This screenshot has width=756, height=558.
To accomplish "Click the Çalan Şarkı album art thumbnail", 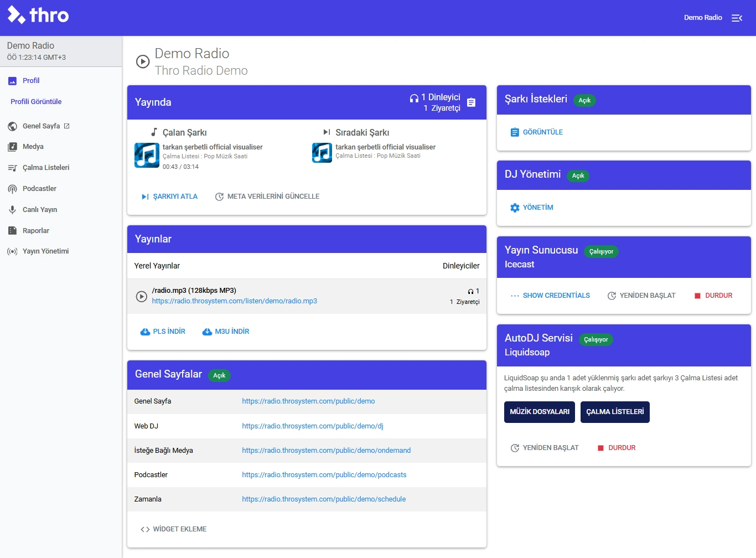I will tap(147, 155).
